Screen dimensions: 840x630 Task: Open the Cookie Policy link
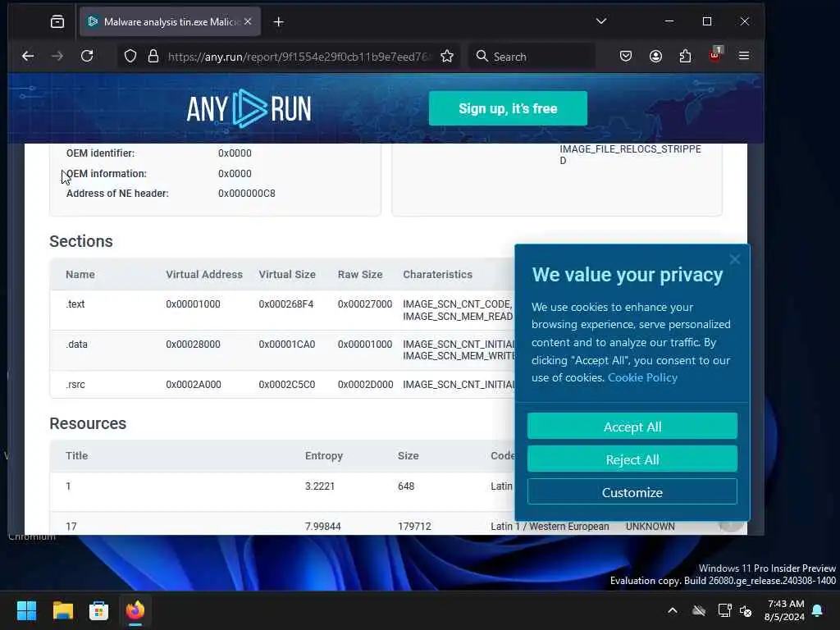[x=642, y=377]
